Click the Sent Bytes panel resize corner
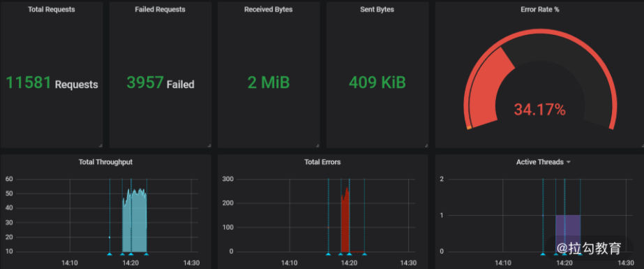The height and width of the screenshot is (269, 644). coord(426,145)
